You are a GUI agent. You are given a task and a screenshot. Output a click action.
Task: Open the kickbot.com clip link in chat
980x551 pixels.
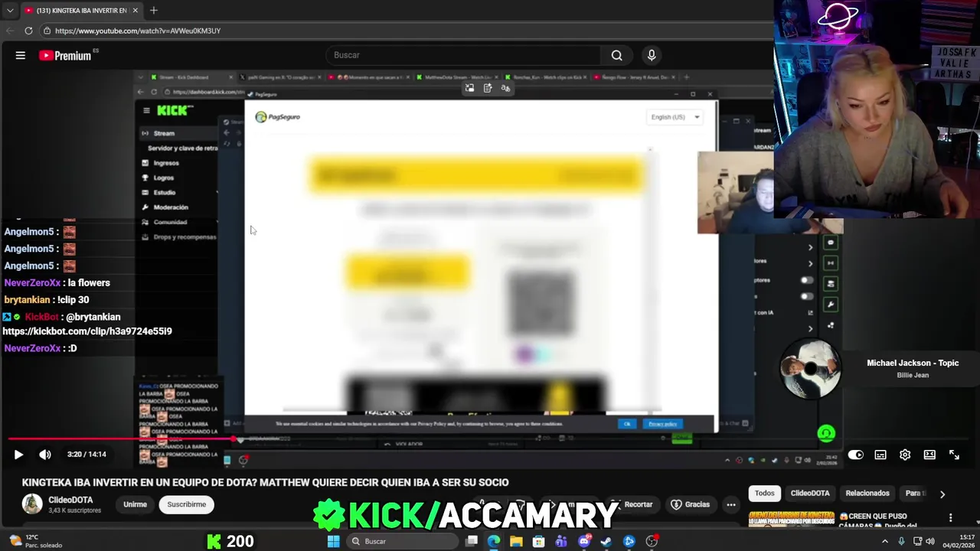(87, 331)
